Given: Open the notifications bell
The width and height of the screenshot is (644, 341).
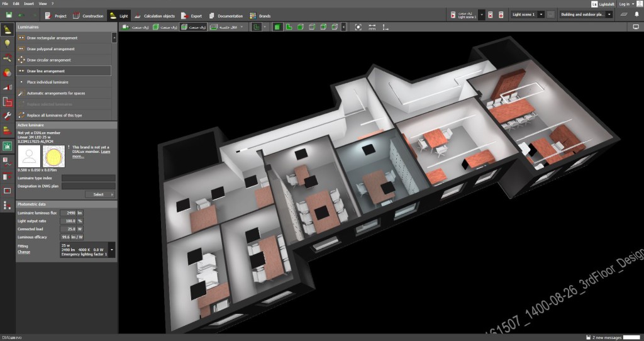Looking at the screenshot, I should pos(635,14).
